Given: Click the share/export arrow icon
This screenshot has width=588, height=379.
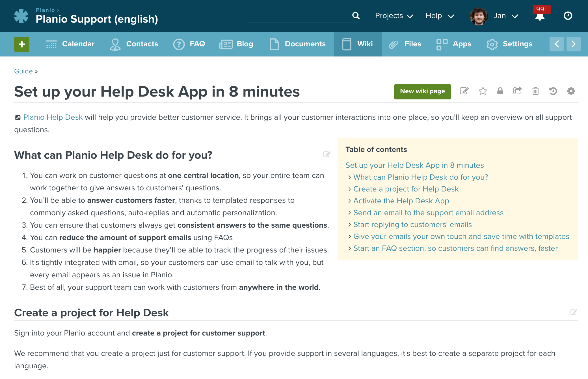Looking at the screenshot, I should [517, 91].
